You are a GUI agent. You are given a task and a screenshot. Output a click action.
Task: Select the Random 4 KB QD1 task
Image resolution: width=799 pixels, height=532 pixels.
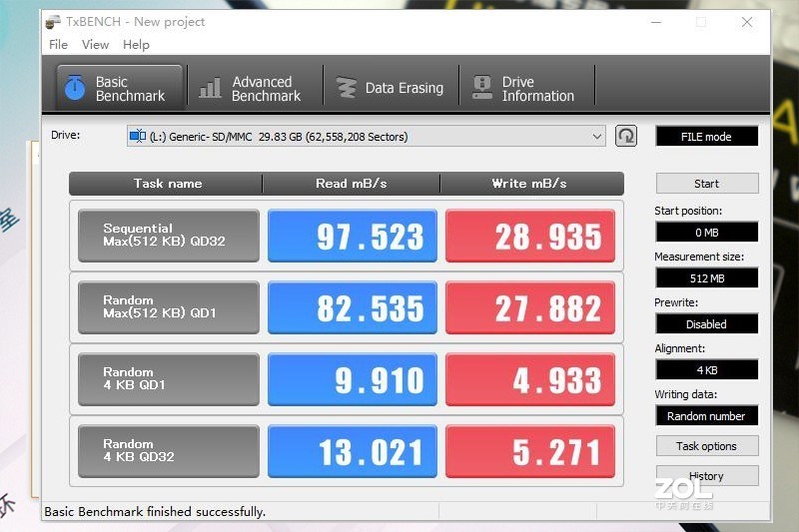169,379
